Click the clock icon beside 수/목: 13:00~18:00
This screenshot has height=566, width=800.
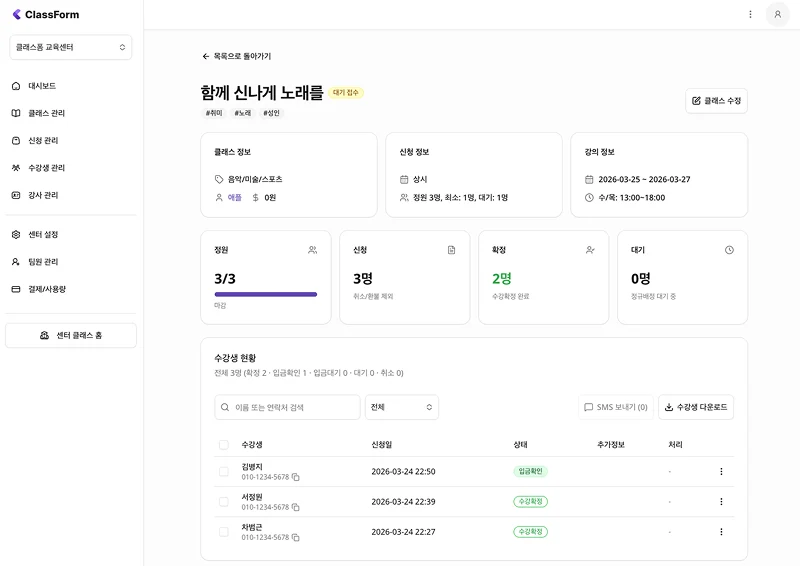pos(589,198)
